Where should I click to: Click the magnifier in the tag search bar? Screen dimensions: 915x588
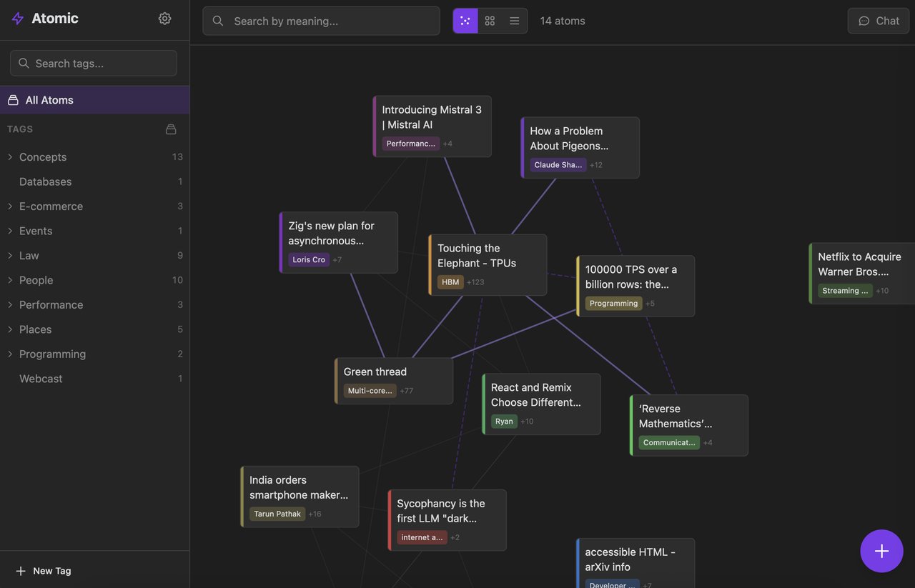coord(24,63)
